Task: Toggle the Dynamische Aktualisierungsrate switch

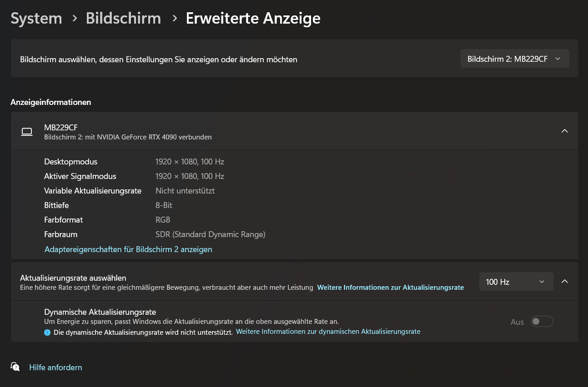Action: (542, 322)
